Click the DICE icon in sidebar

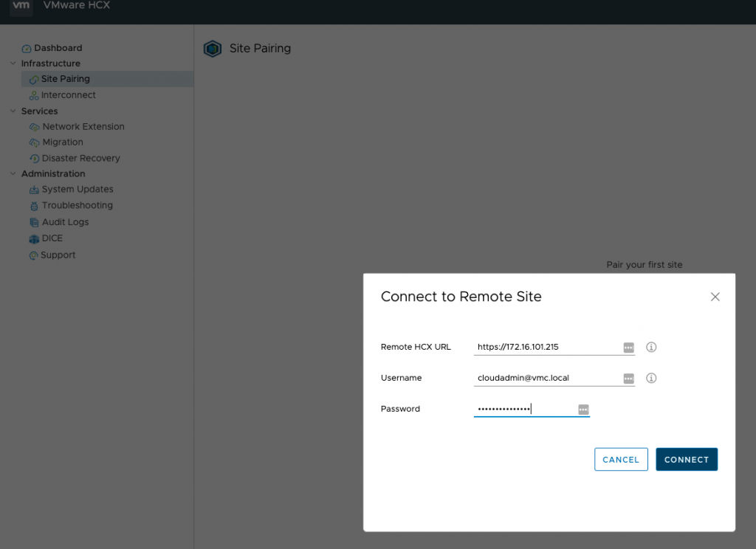34,238
